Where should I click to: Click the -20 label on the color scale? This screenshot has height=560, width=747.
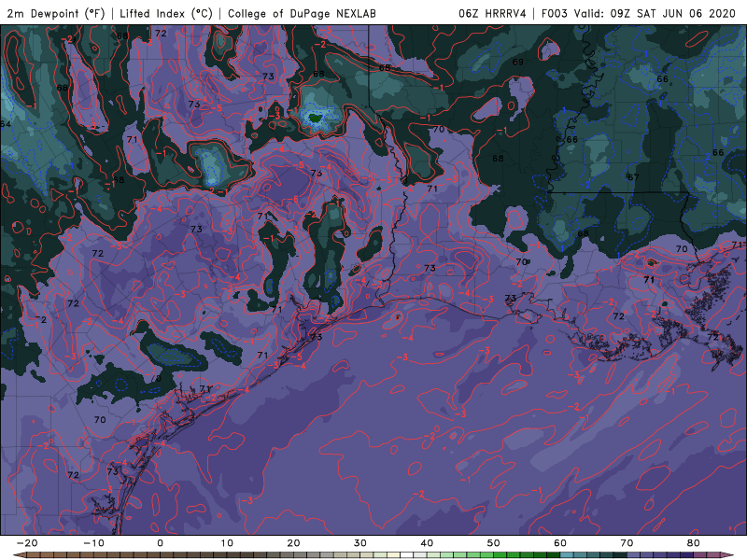(x=27, y=543)
